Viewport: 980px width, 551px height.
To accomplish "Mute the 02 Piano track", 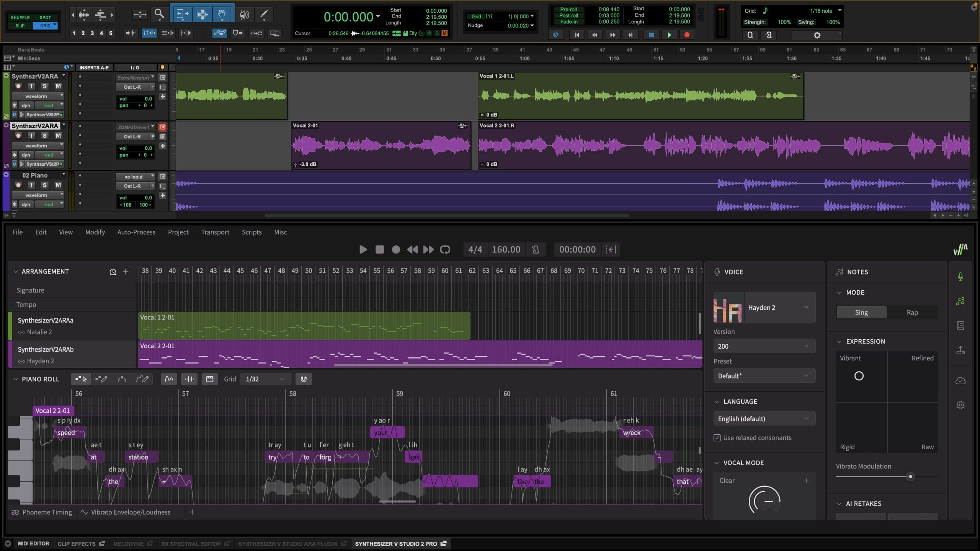I will pos(58,185).
